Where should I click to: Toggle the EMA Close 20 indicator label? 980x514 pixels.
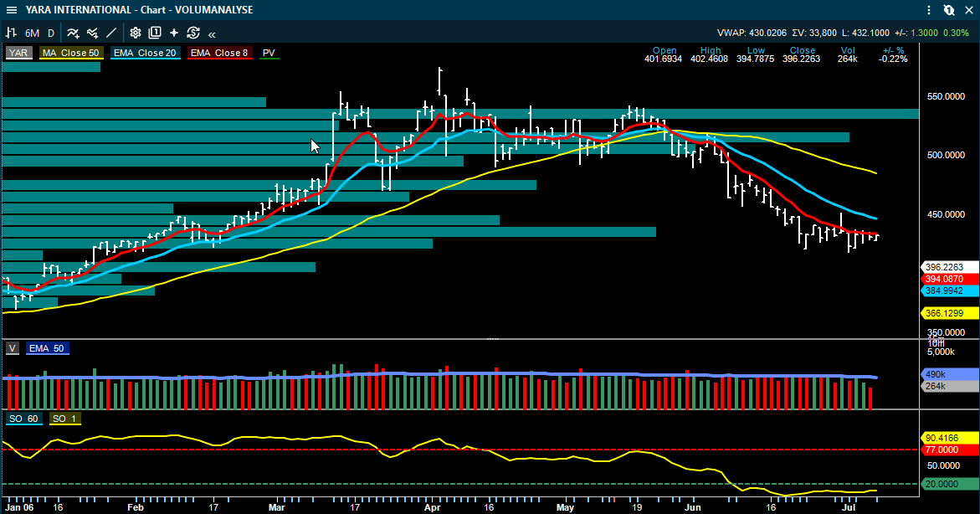point(145,53)
